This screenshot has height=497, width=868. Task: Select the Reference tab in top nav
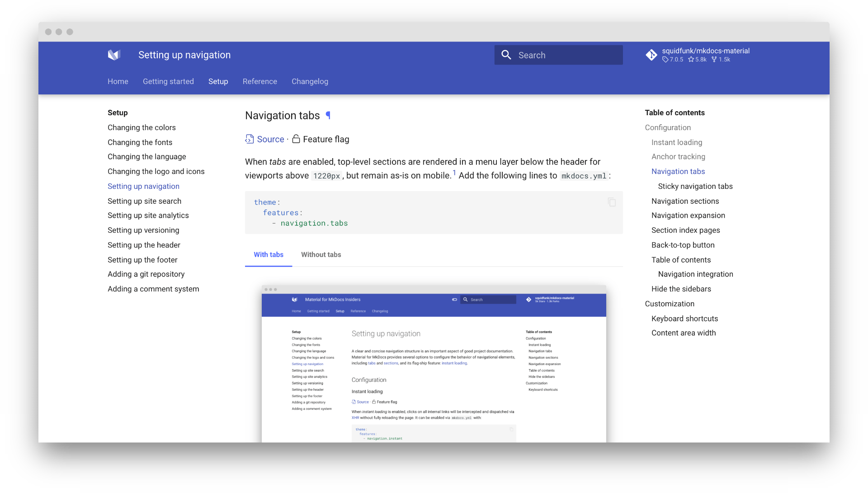pyautogui.click(x=259, y=82)
